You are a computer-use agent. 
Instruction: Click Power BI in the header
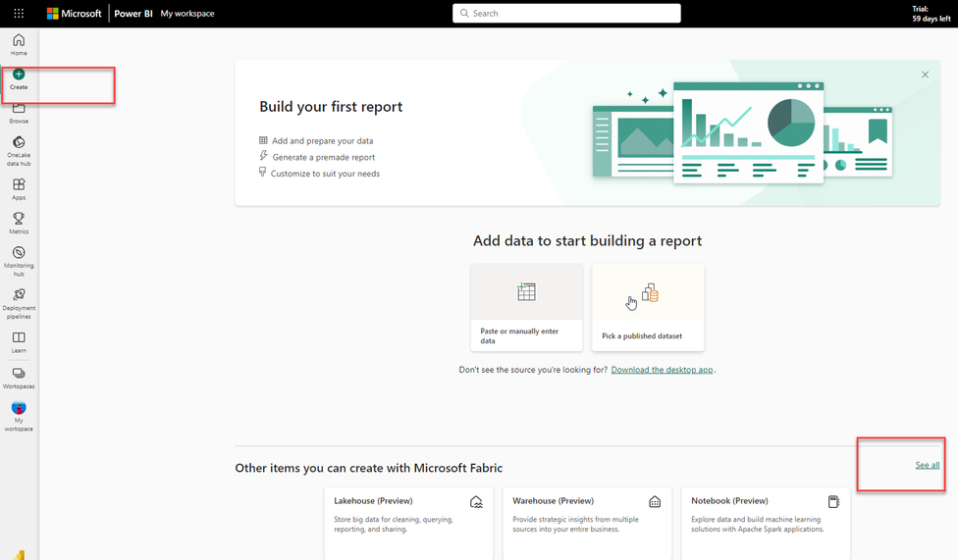(x=133, y=14)
